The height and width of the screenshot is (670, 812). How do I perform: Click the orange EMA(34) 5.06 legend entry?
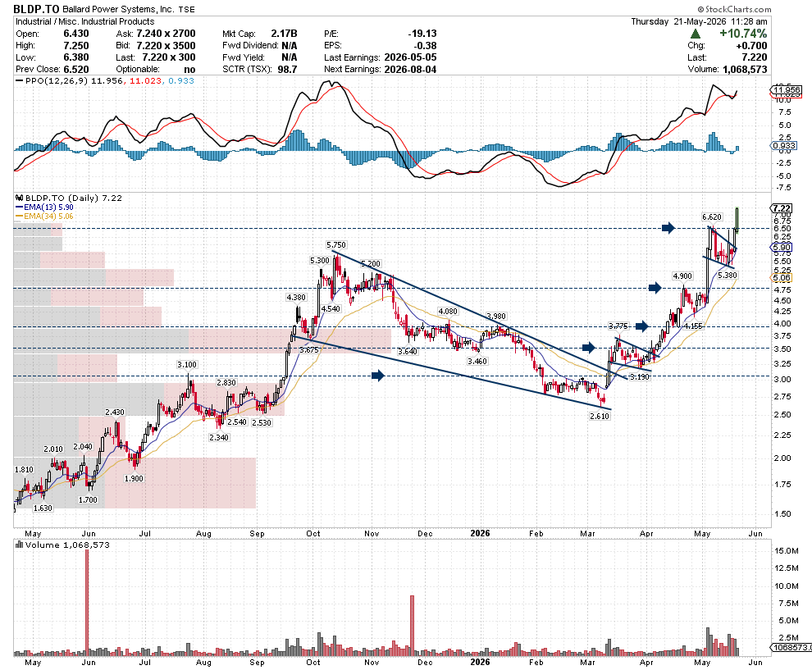pyautogui.click(x=44, y=216)
